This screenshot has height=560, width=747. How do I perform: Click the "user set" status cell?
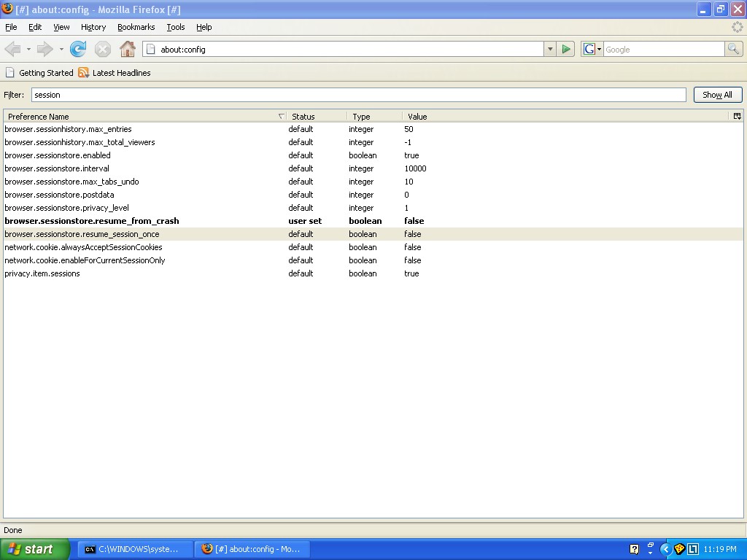point(305,221)
